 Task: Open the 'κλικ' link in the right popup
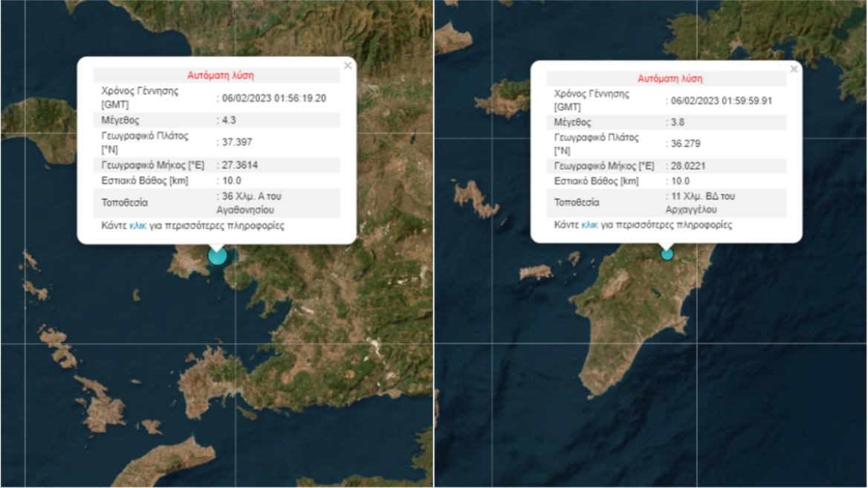(589, 225)
